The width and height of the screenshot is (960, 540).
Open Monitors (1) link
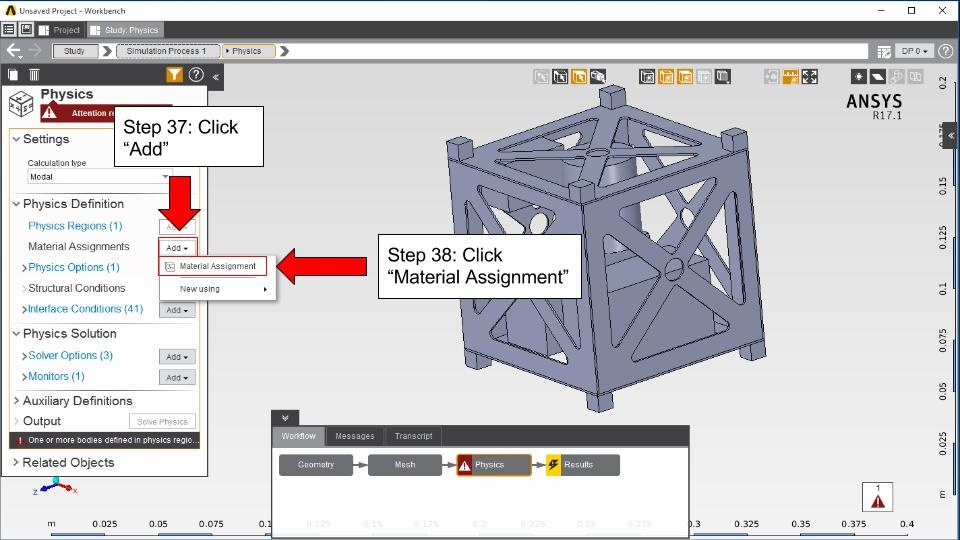click(56, 376)
